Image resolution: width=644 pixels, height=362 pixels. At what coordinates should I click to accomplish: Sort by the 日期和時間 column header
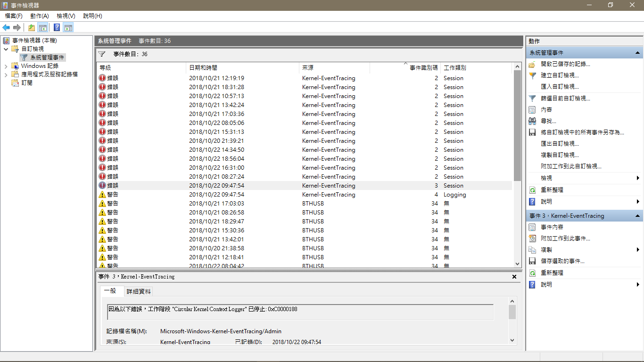tap(243, 68)
